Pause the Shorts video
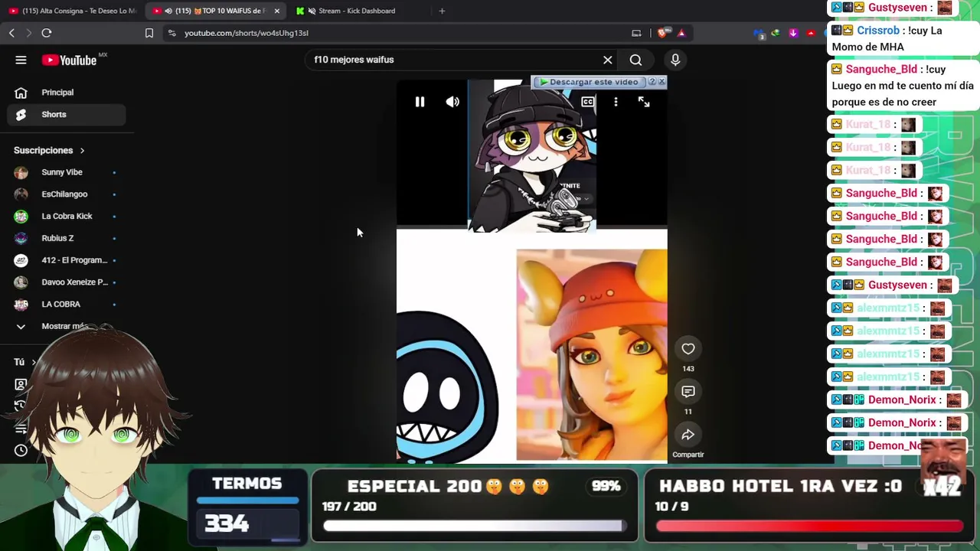Image resolution: width=980 pixels, height=551 pixels. pos(420,102)
